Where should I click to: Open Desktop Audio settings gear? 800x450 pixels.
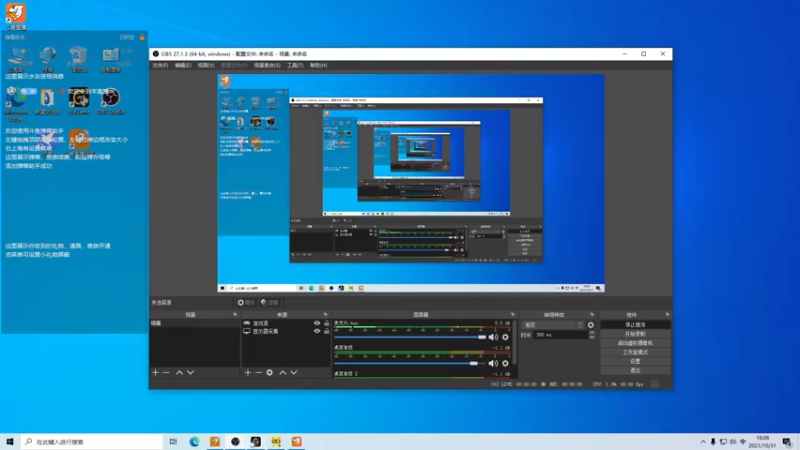[505, 363]
